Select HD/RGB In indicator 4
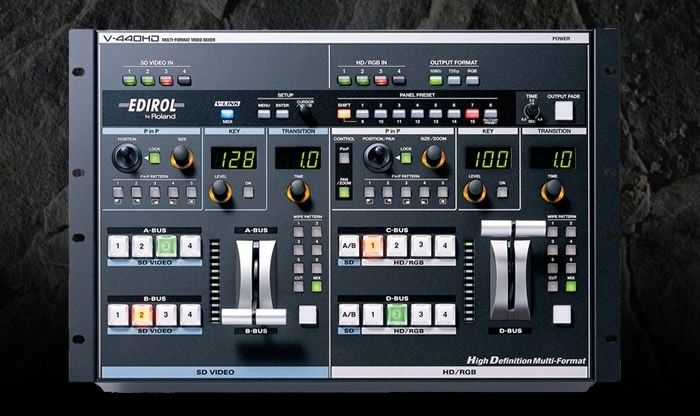 point(399,81)
